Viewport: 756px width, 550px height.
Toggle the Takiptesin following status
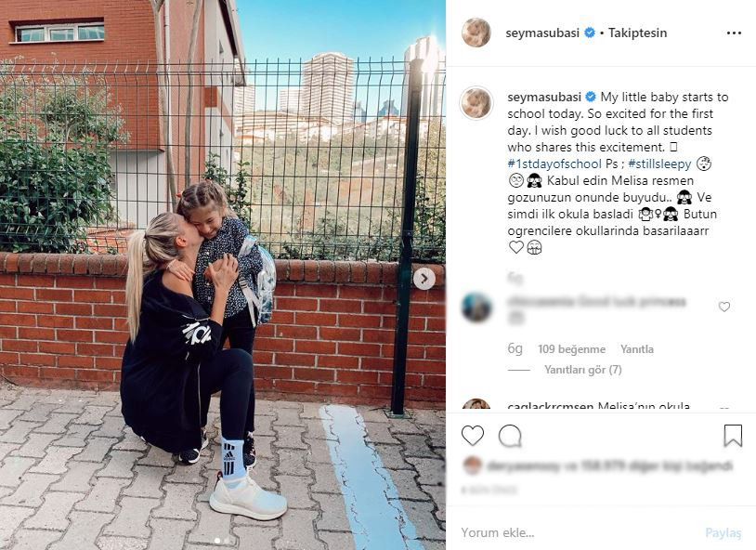[637, 33]
